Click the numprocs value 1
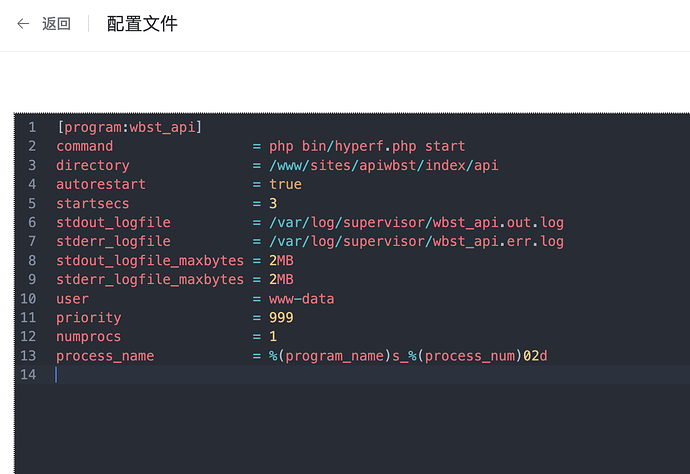The width and height of the screenshot is (690, 474). click(273, 337)
